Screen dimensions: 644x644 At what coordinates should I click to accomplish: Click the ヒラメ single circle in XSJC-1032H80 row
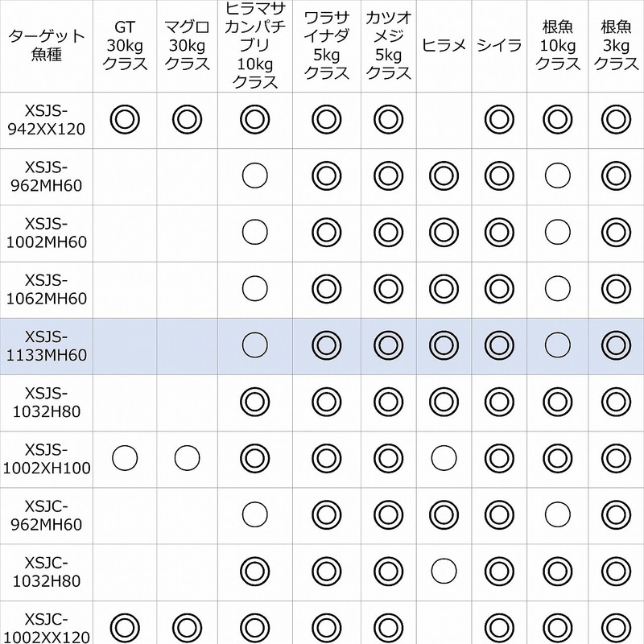coord(444,570)
